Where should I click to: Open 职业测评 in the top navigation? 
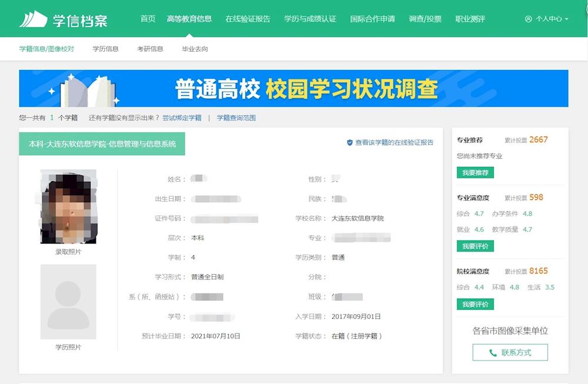470,19
